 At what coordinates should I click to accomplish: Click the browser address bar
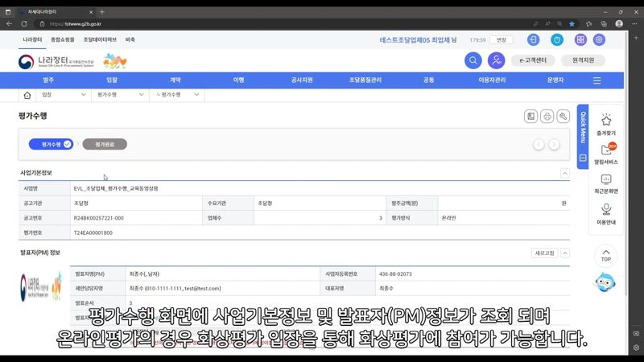click(x=283, y=24)
